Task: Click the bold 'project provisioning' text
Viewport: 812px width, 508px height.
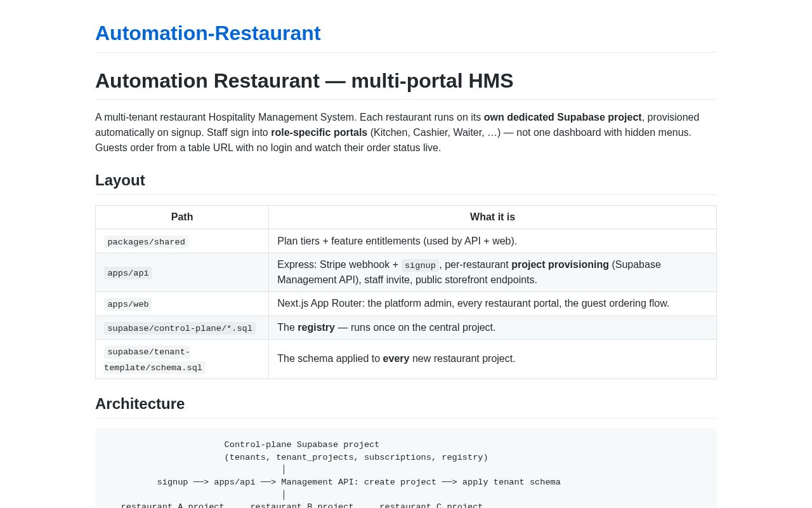Action: pyautogui.click(x=560, y=265)
